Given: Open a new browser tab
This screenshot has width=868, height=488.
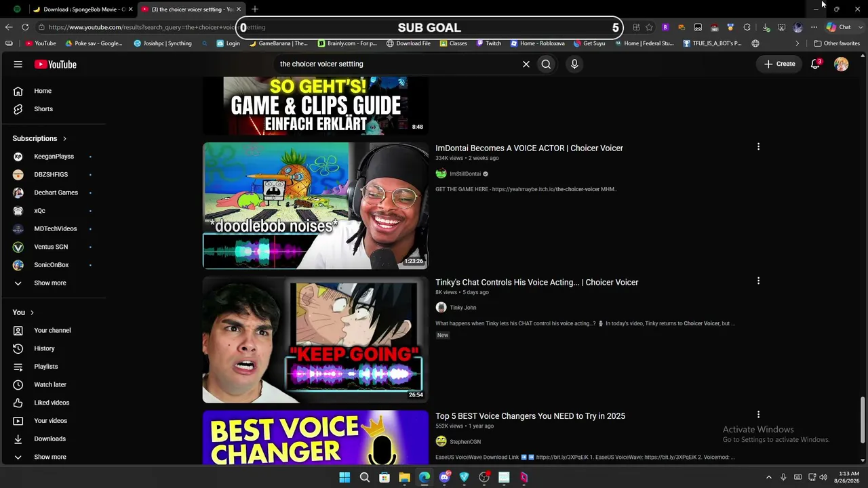Looking at the screenshot, I should pyautogui.click(x=255, y=9).
